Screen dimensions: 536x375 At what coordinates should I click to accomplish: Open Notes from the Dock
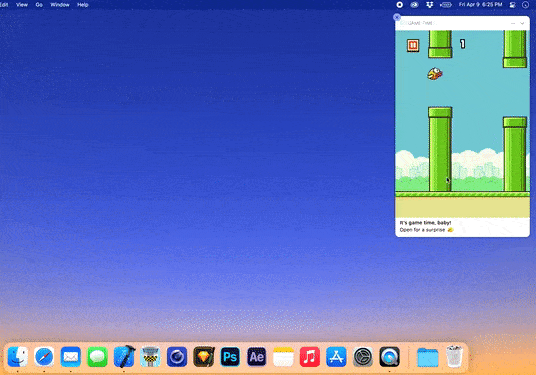point(283,357)
